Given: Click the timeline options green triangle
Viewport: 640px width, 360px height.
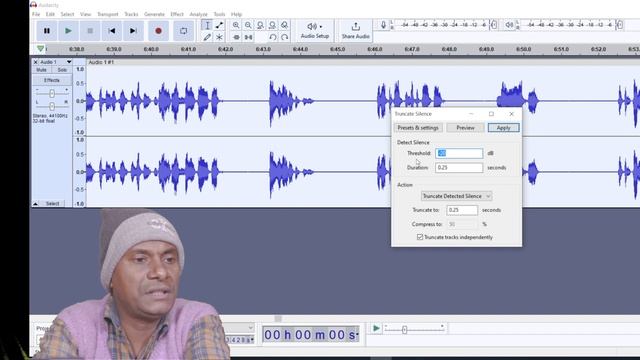Looking at the screenshot, I should click(x=40, y=49).
